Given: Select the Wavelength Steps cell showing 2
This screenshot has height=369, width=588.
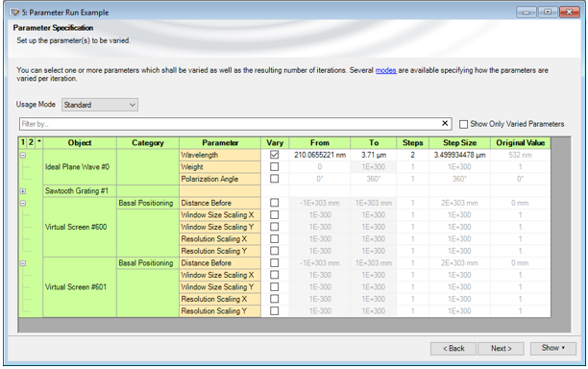Looking at the screenshot, I should coord(413,155).
